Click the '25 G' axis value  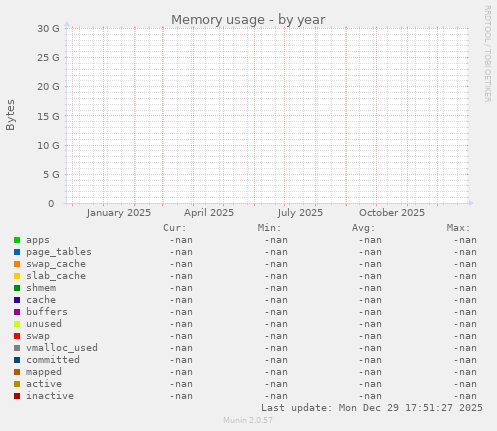pos(48,58)
